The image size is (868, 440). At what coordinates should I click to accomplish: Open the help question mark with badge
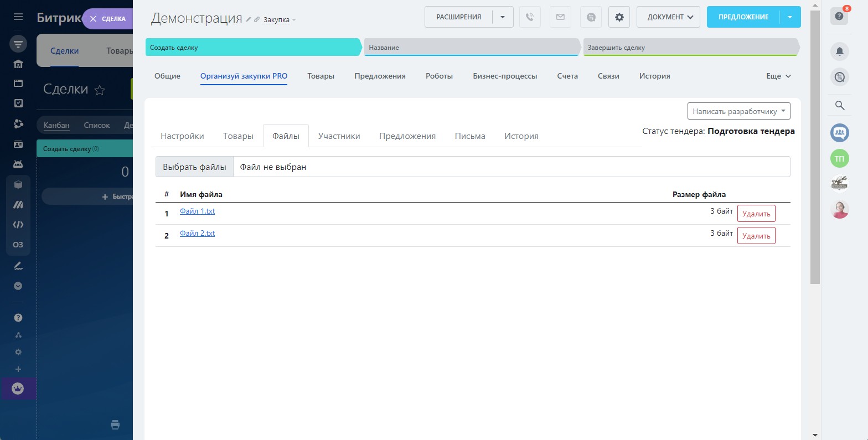click(839, 17)
